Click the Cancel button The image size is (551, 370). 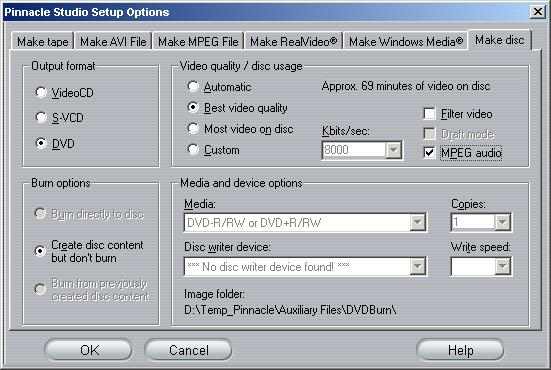[188, 350]
